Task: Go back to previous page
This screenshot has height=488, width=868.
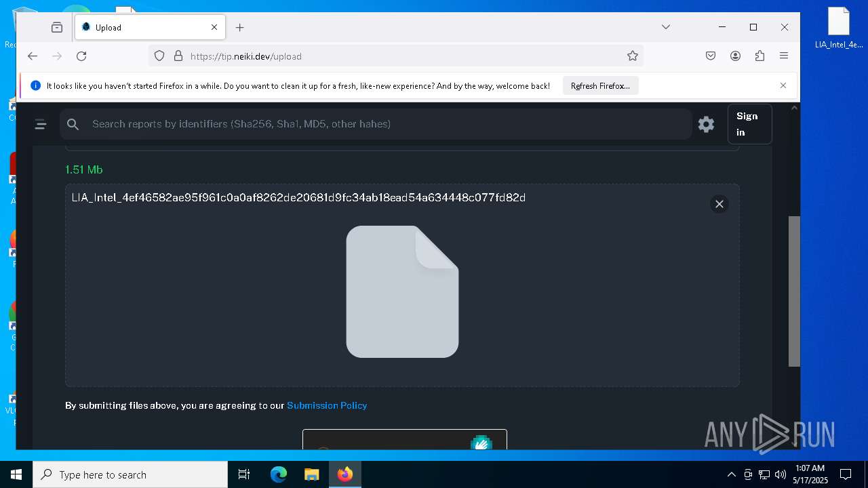Action: click(x=33, y=56)
